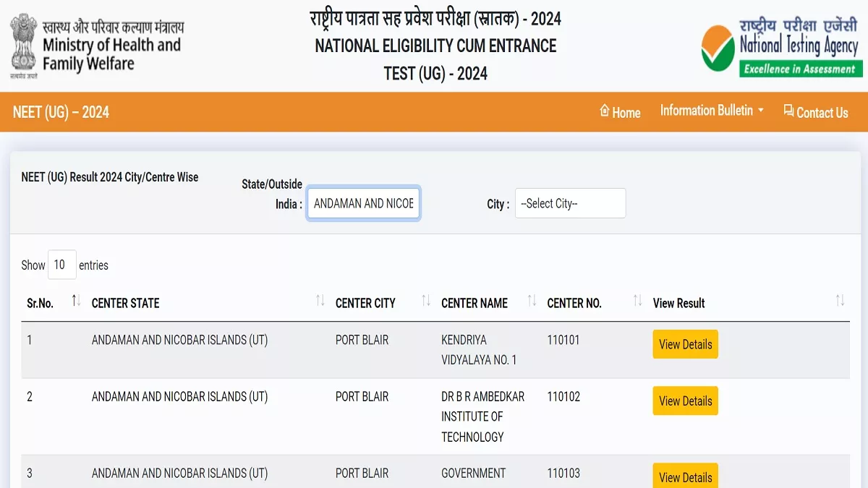868x488 pixels.
Task: Change the Show entries count field
Action: click(61, 265)
